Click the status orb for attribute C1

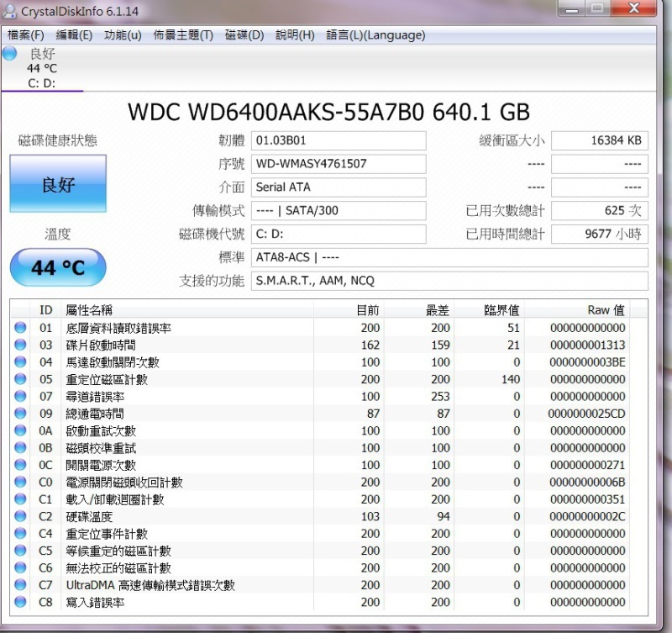pos(20,499)
